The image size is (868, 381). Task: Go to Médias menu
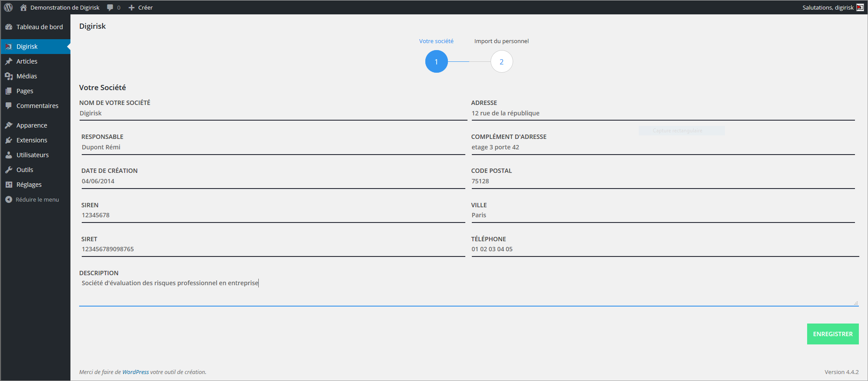coord(35,76)
